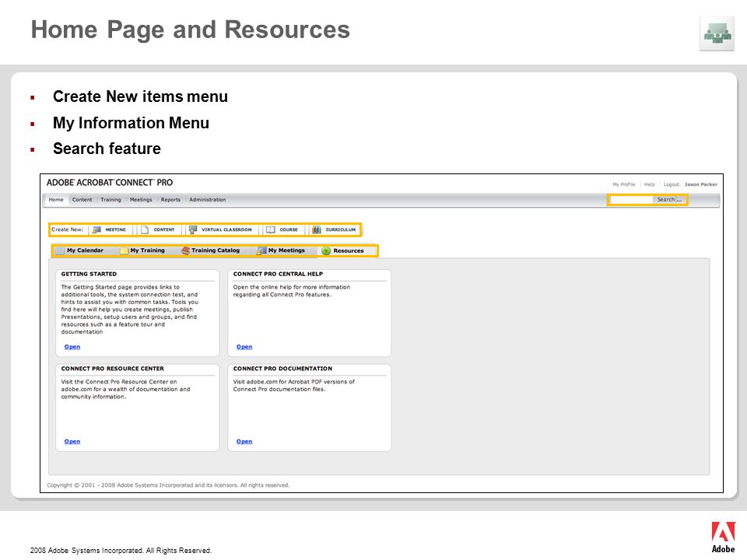Create a new MEETING
Viewport: 747px width, 560px height.
coord(109,229)
